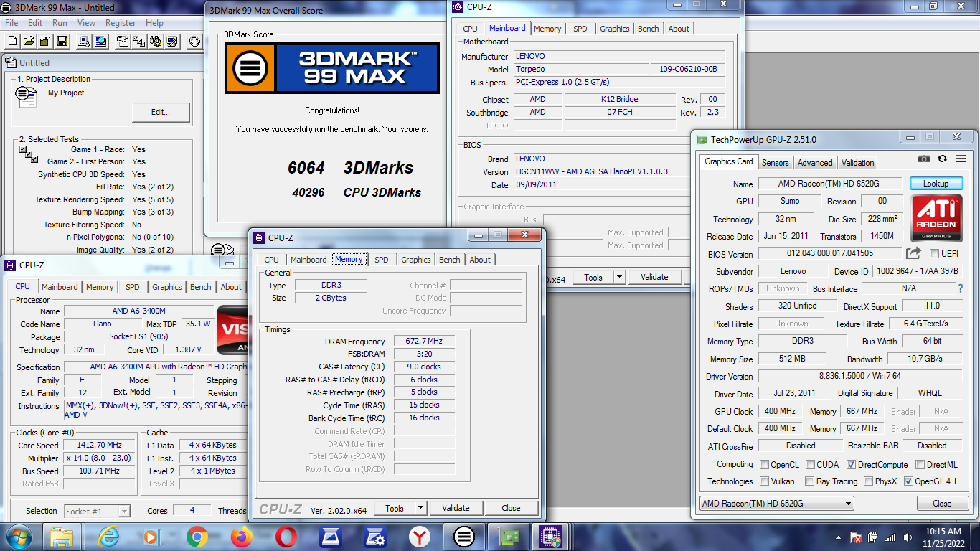The width and height of the screenshot is (980, 551).
Task: Switch to the Advanced tab in GPU-Z
Action: [x=815, y=163]
